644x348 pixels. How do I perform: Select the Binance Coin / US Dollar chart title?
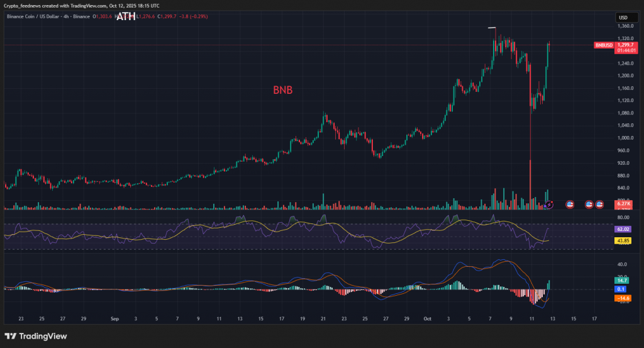point(33,16)
